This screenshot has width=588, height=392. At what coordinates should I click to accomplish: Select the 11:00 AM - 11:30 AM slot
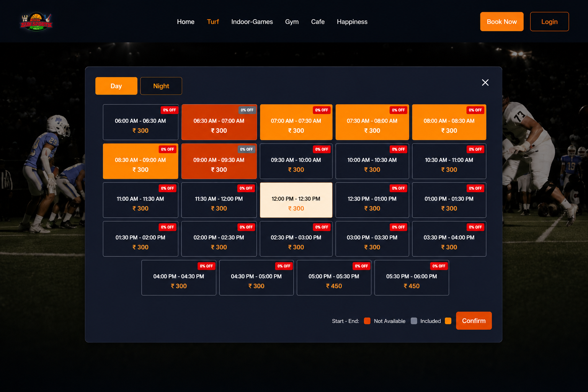click(x=140, y=200)
